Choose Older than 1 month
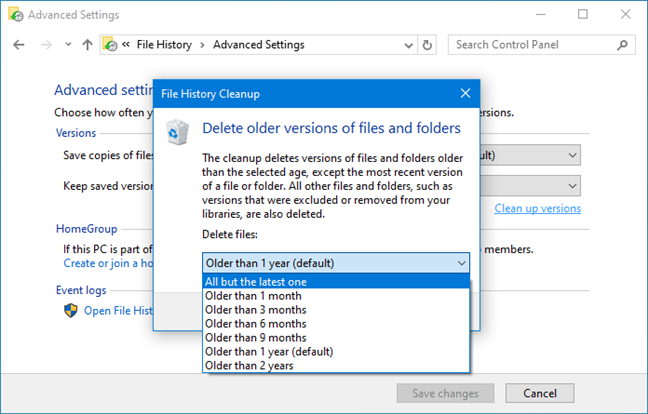The width and height of the screenshot is (648, 414). point(336,296)
